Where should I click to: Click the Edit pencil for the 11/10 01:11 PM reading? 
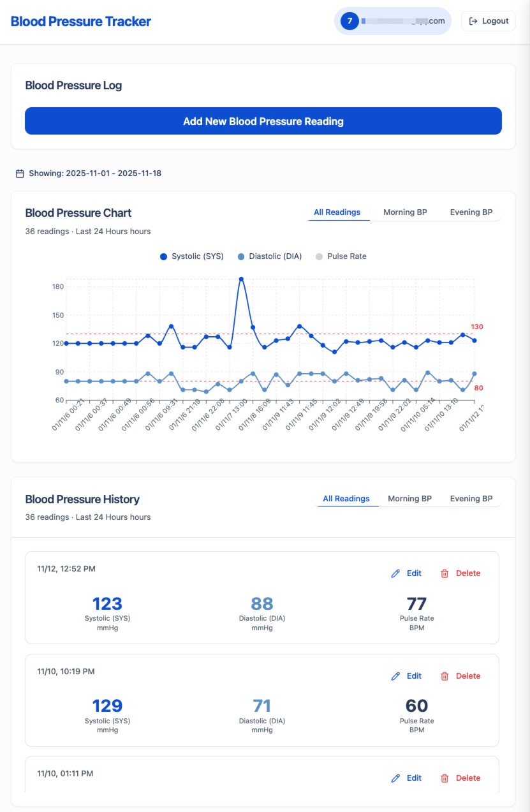(395, 778)
